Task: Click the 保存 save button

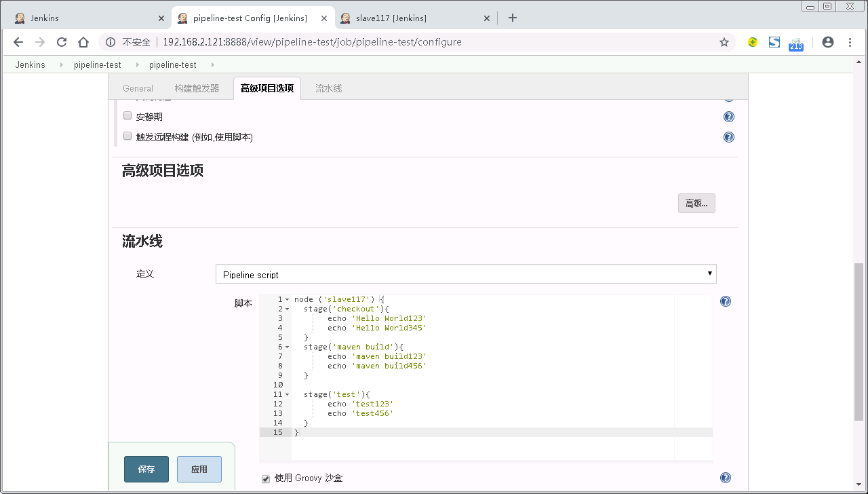Action: [x=146, y=469]
